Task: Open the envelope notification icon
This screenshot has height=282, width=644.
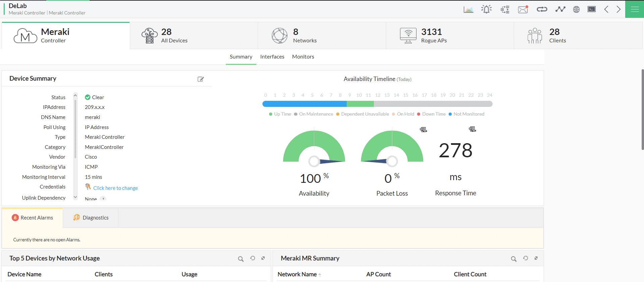Action: [523, 9]
